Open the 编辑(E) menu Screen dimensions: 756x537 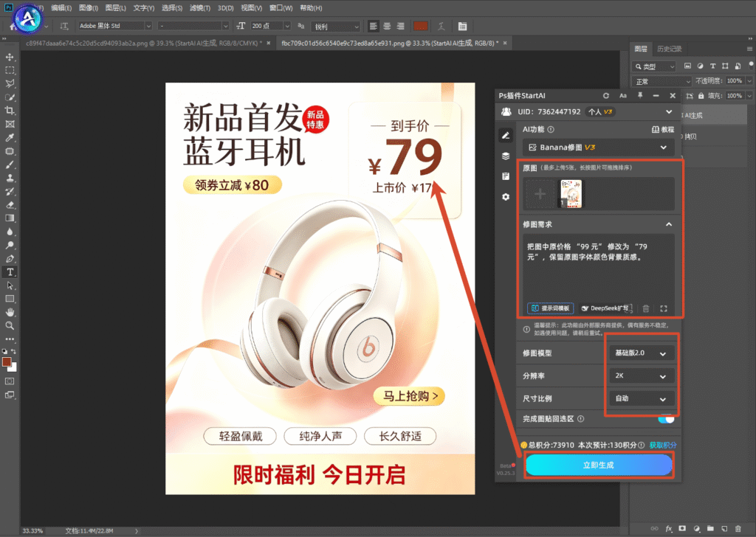pos(61,7)
